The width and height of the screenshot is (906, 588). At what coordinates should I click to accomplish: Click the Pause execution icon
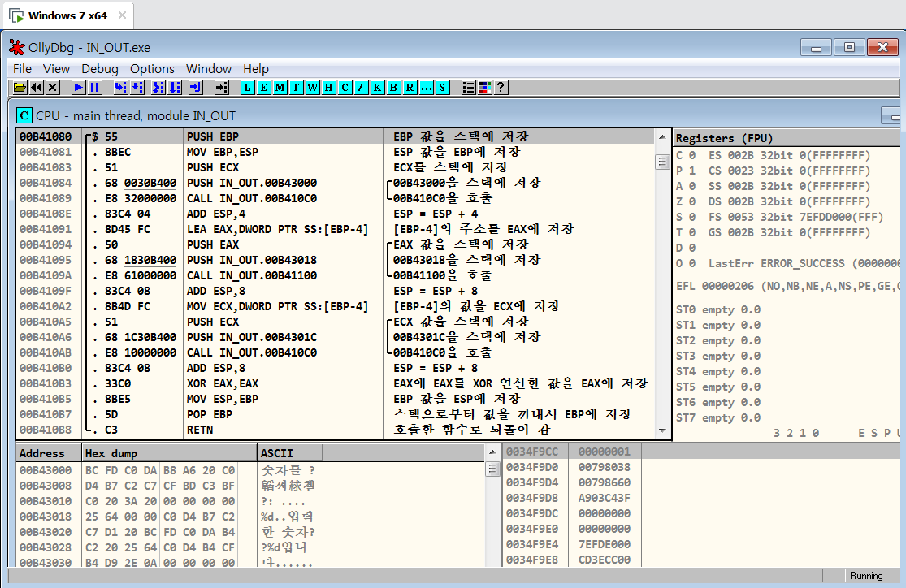[x=95, y=87]
